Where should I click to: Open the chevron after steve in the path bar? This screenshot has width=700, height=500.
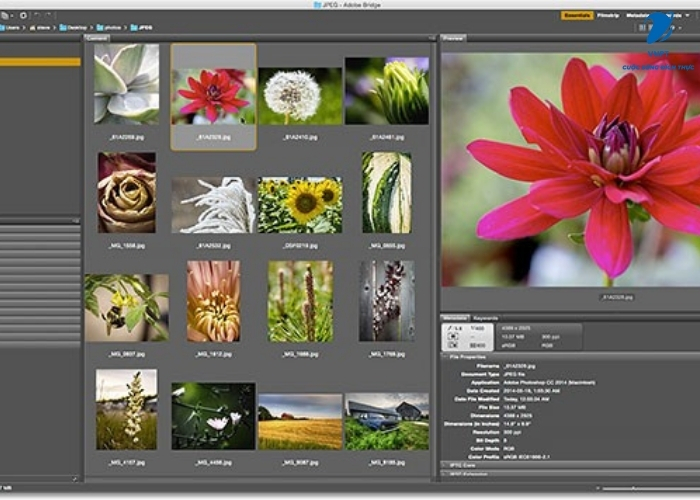tap(54, 28)
